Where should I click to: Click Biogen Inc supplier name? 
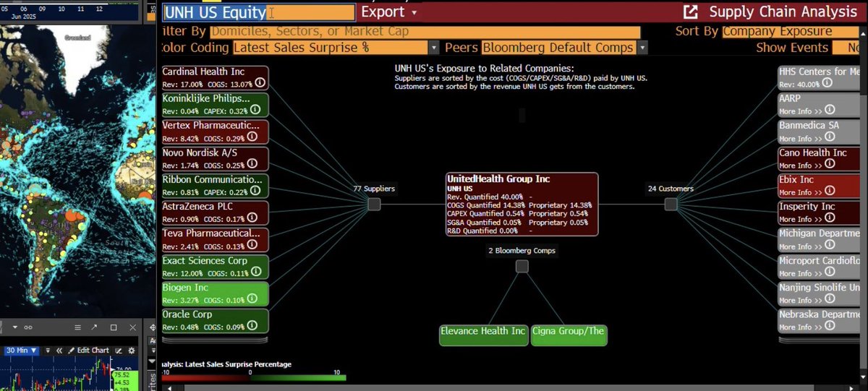pos(187,288)
